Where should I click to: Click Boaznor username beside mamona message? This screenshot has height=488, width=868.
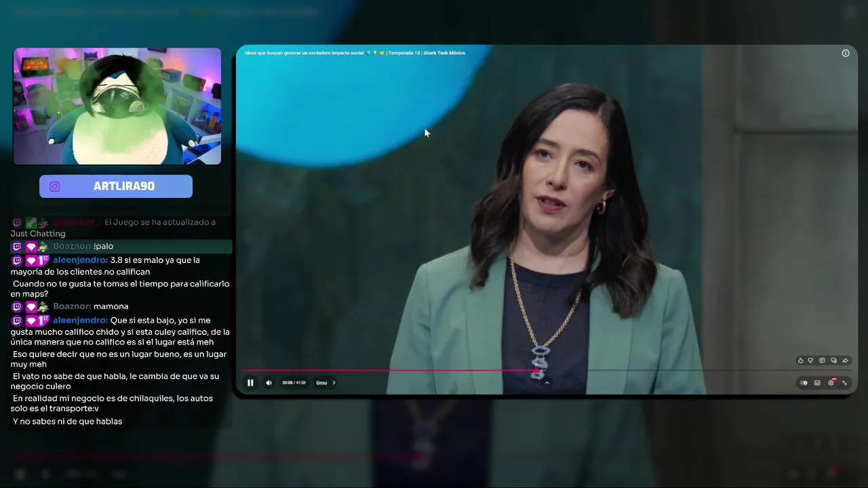click(72, 306)
